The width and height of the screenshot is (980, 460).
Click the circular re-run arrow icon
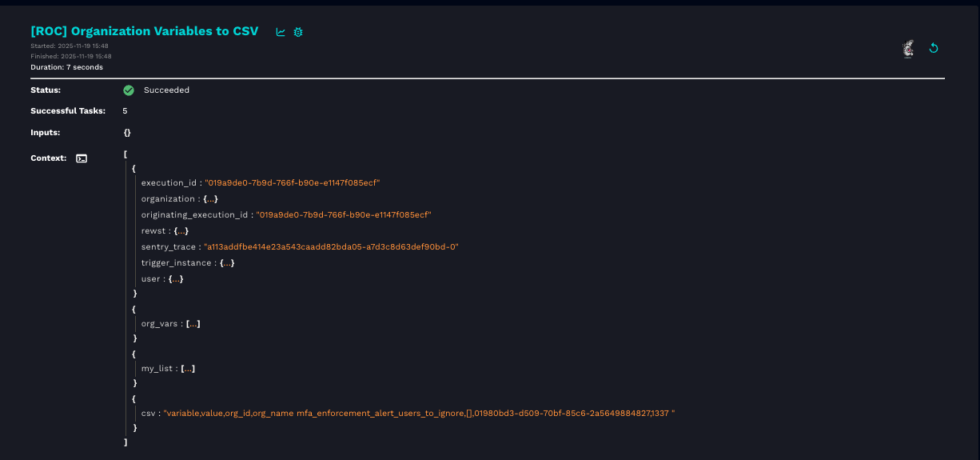[x=933, y=48]
